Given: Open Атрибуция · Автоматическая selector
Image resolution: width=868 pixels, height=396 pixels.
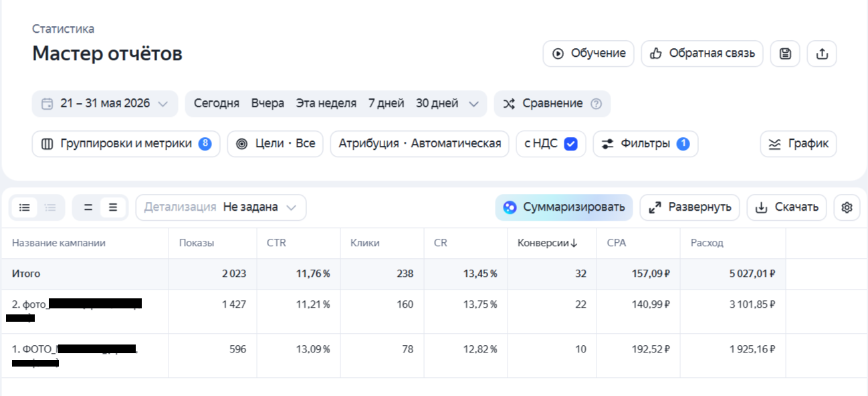Looking at the screenshot, I should [419, 144].
